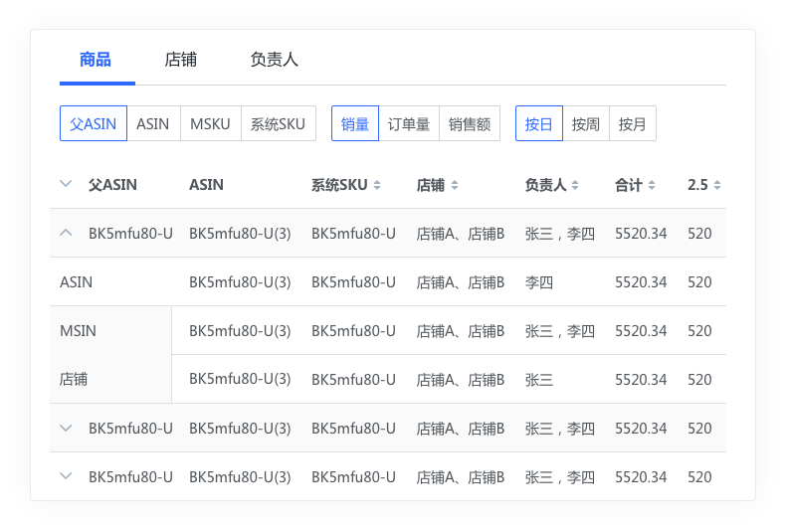Expand all rows via header chevron
Viewport: 786px width, 532px height.
coord(67,184)
